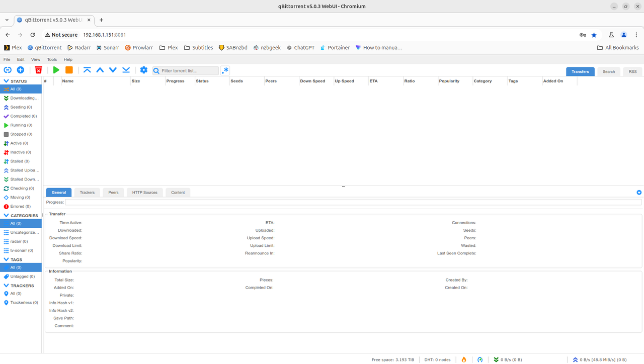Select the tv-sonarr (0) category

tap(21, 250)
